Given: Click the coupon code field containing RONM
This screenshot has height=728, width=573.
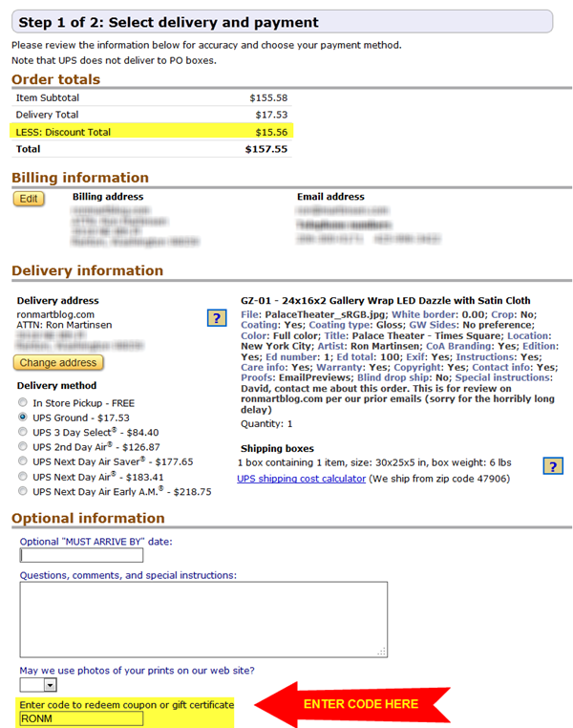Looking at the screenshot, I should [x=81, y=718].
